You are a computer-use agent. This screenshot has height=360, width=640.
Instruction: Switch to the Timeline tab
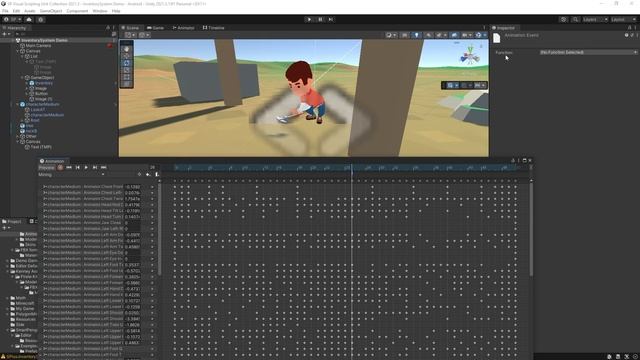[213, 28]
